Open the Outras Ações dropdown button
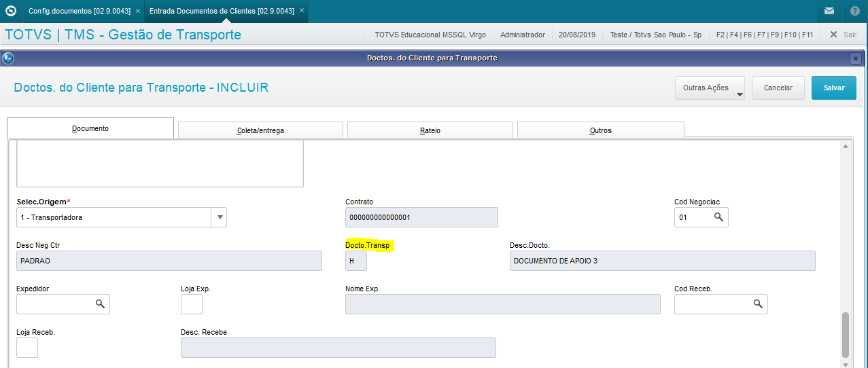The height and width of the screenshot is (368, 868). click(710, 88)
